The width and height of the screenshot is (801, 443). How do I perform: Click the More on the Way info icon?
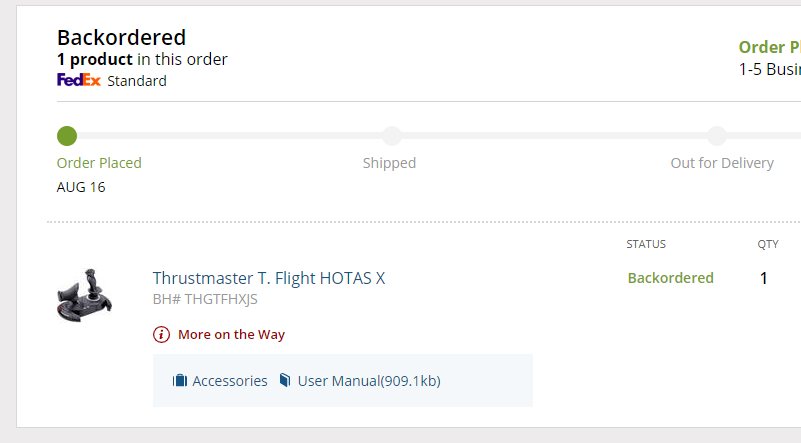(161, 335)
